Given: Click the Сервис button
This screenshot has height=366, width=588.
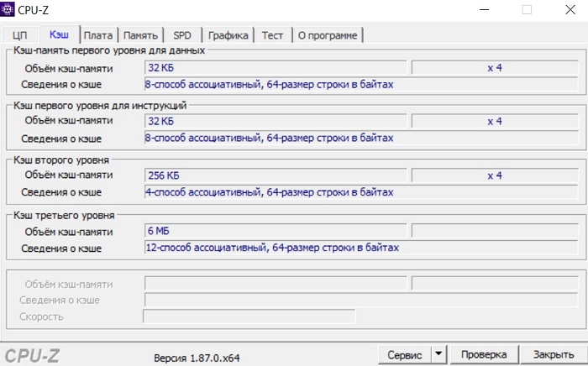Looking at the screenshot, I should pos(404,354).
